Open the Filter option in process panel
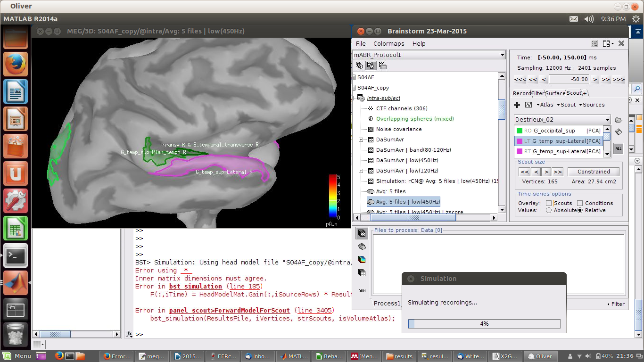The width and height of the screenshot is (644, 362). tap(616, 304)
